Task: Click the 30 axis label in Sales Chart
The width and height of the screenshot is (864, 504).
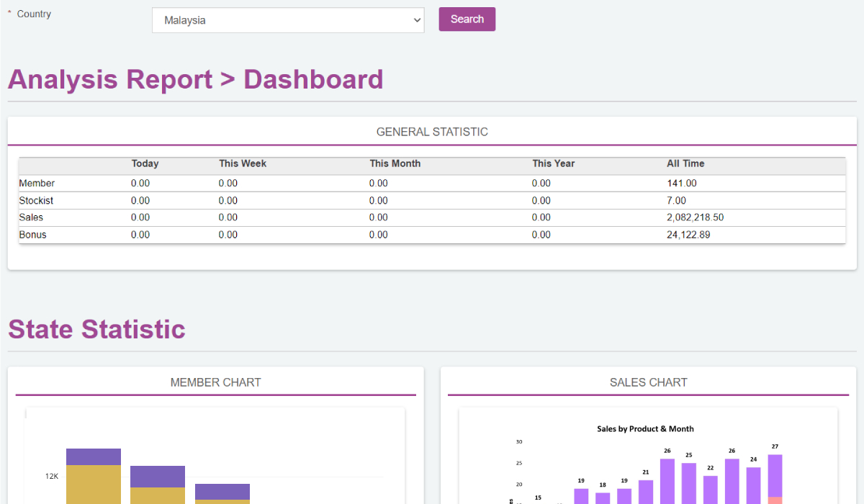Action: [x=519, y=441]
